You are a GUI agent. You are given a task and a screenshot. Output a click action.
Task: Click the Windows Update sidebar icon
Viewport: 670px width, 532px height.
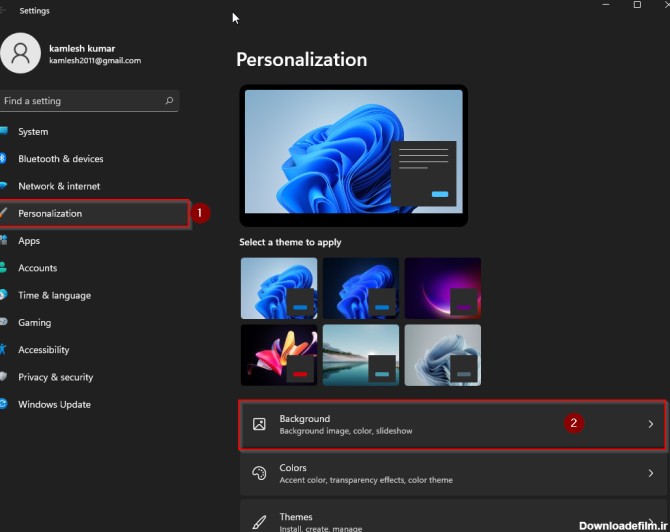(3, 404)
